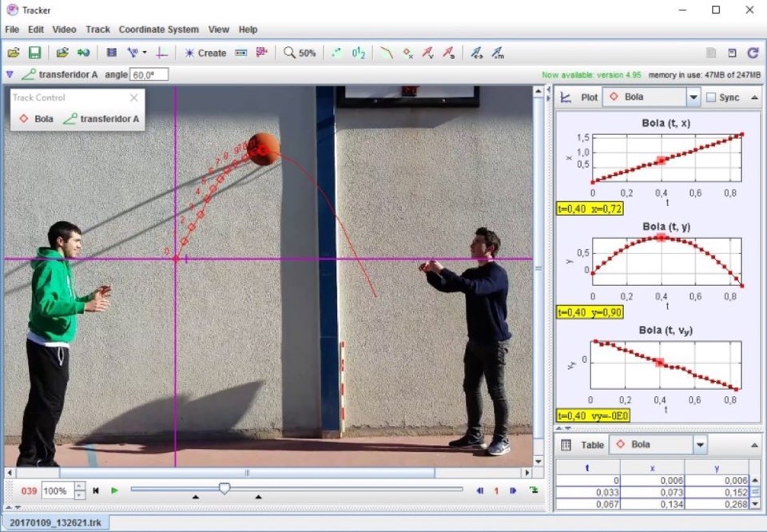This screenshot has width=767, height=532.
Task: Click the Create track button
Action: point(205,53)
